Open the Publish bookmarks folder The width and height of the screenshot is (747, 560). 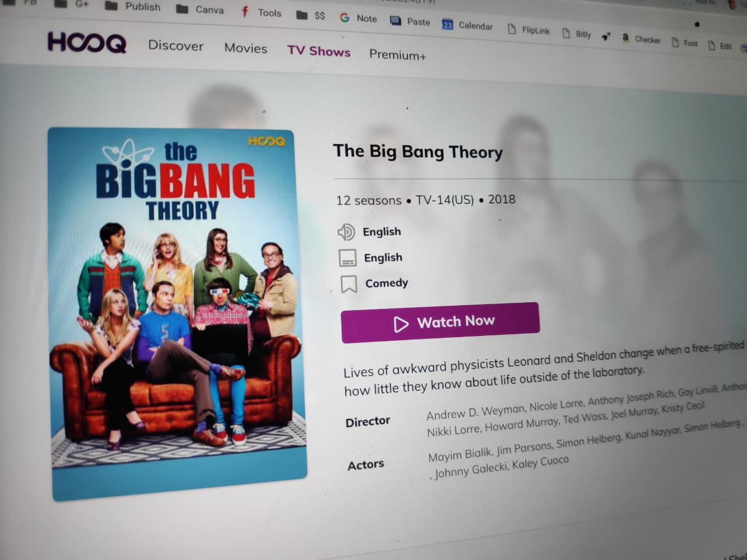[x=133, y=6]
